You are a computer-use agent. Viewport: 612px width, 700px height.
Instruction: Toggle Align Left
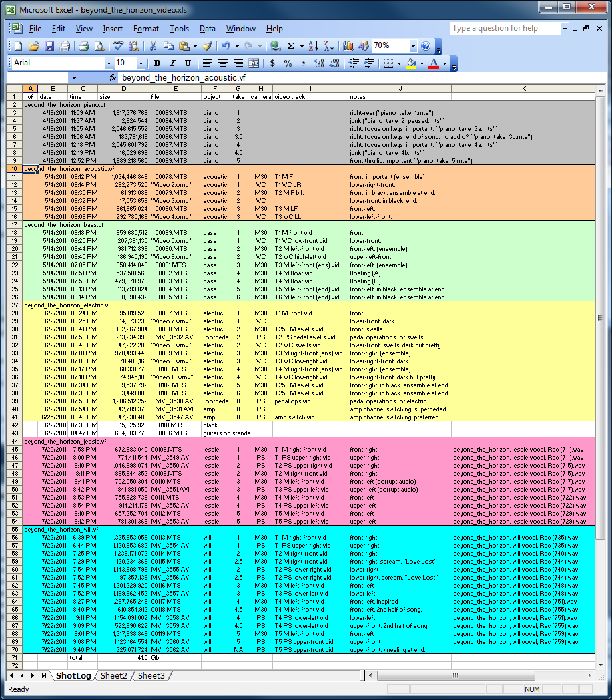pyautogui.click(x=207, y=63)
